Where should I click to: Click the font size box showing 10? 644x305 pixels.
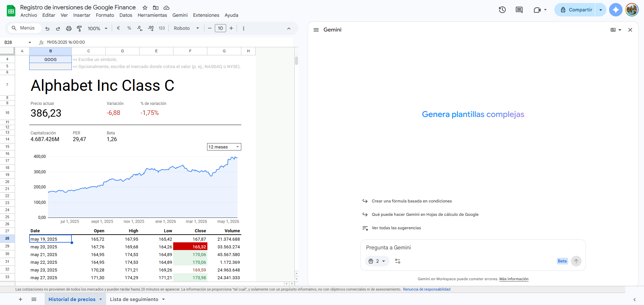pyautogui.click(x=220, y=28)
